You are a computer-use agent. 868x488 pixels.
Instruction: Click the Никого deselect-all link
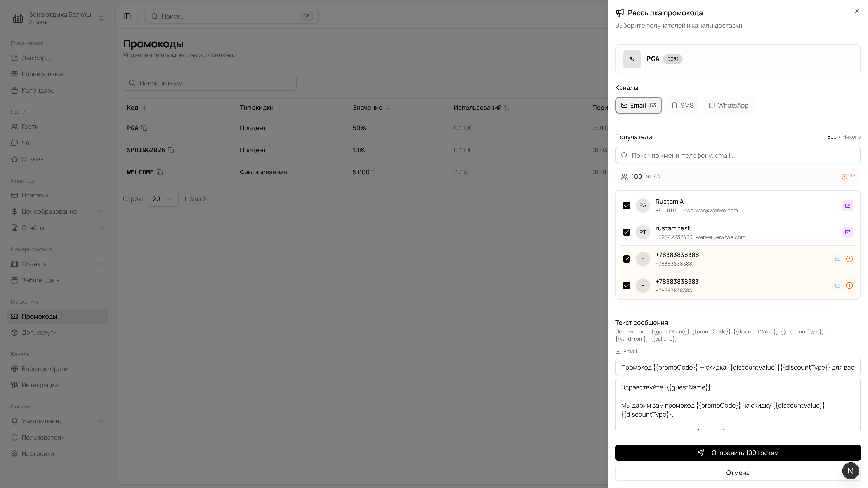pyautogui.click(x=851, y=137)
